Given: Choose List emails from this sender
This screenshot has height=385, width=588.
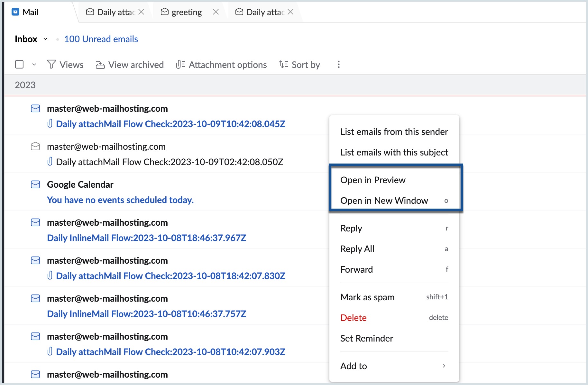Looking at the screenshot, I should 394,132.
